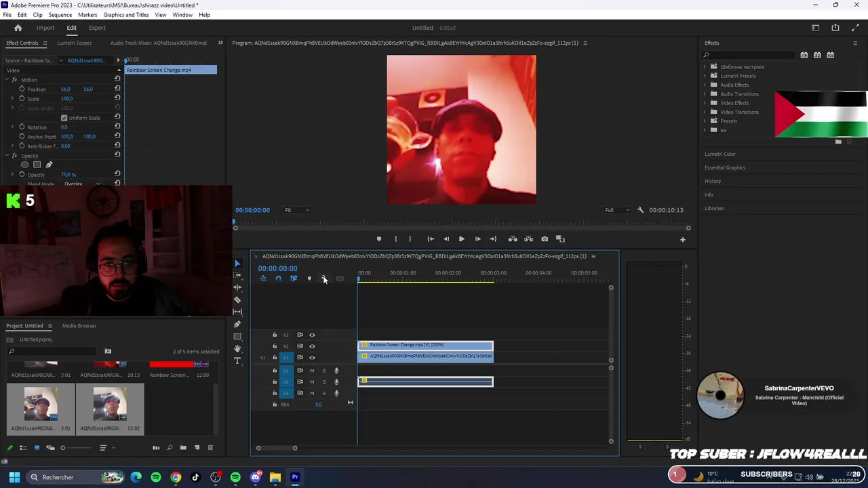Switch to the Export workspace tab
This screenshot has height=488, width=868.
97,28
